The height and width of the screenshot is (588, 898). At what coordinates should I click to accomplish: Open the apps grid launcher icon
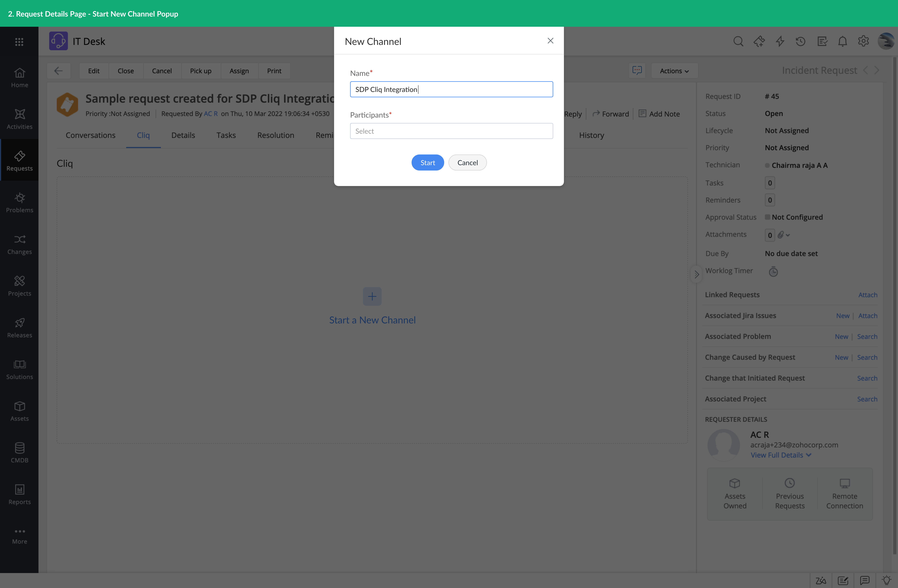pos(19,42)
